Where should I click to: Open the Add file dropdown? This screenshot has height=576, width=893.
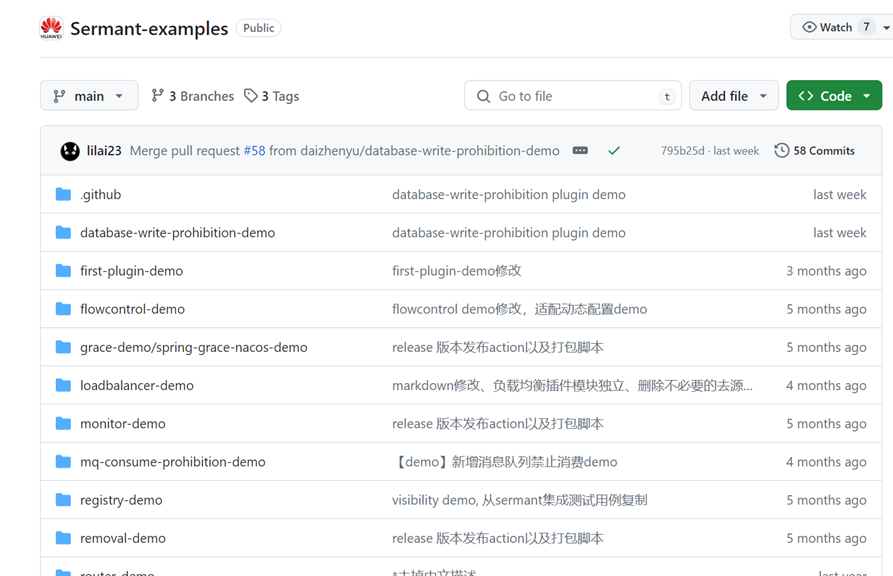(734, 95)
